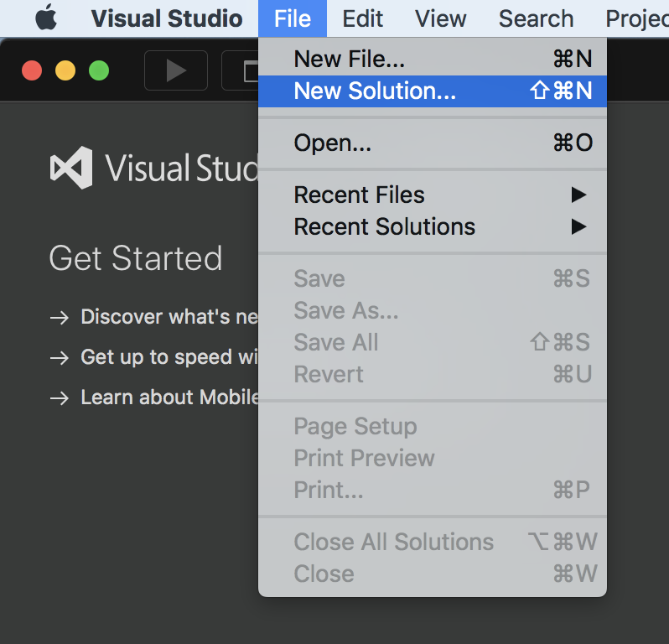
Task: Click the arrow beside Discover what's new
Action: pyautogui.click(x=59, y=317)
